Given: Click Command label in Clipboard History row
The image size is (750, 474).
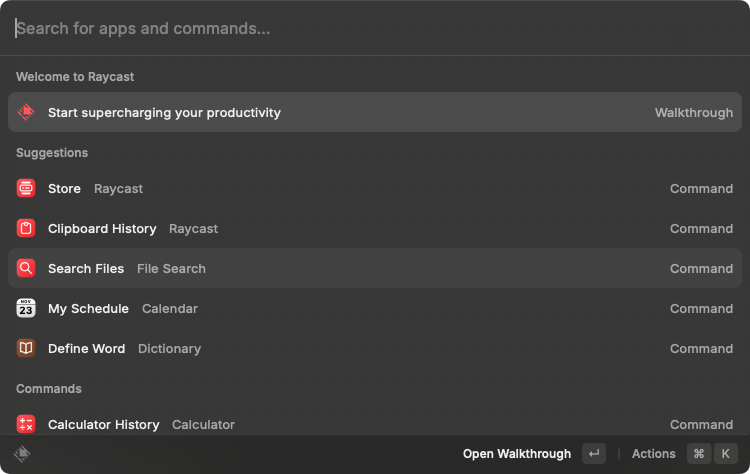Looking at the screenshot, I should pos(701,229).
